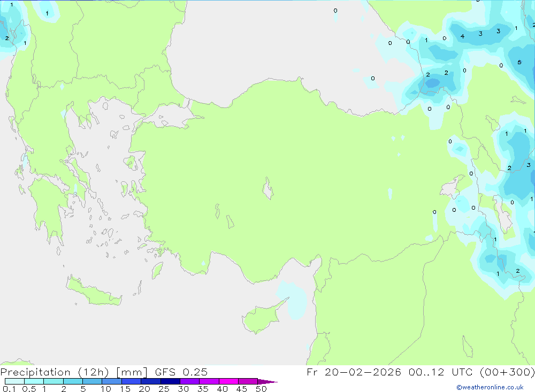
Task: Click legend label "25"
Action: tap(164, 389)
